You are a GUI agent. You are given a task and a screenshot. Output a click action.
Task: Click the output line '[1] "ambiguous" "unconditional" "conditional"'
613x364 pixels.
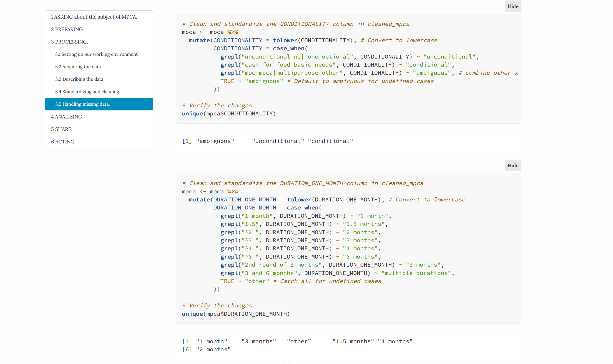click(x=268, y=141)
